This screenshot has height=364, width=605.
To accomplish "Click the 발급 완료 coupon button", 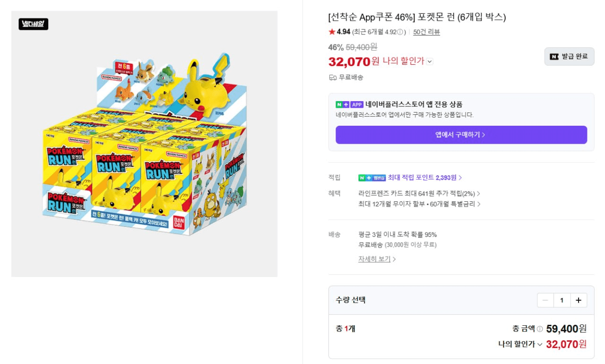I will 569,56.
